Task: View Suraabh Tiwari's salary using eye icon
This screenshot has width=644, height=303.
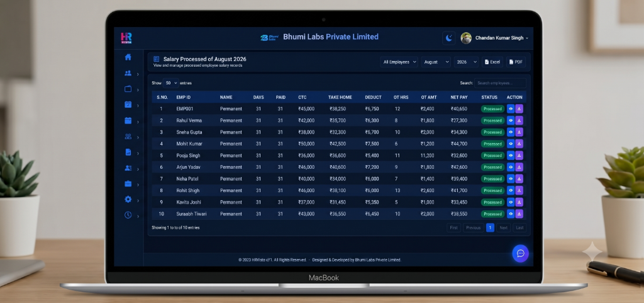Action: pos(511,214)
